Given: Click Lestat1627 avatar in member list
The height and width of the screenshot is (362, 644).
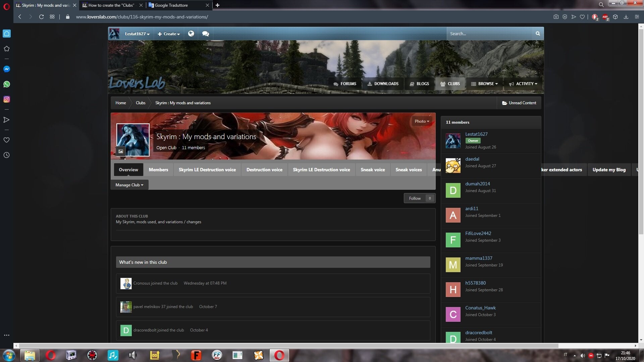Looking at the screenshot, I should pyautogui.click(x=453, y=141).
